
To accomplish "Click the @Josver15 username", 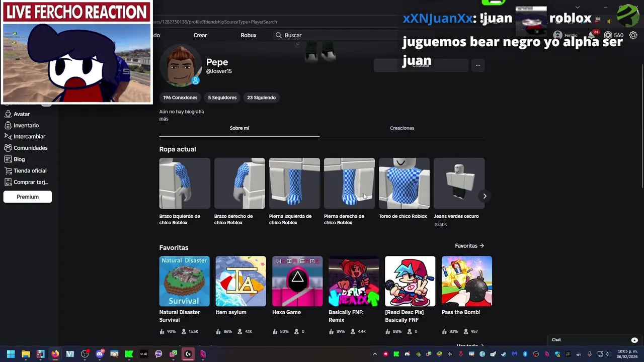I will point(219,71).
